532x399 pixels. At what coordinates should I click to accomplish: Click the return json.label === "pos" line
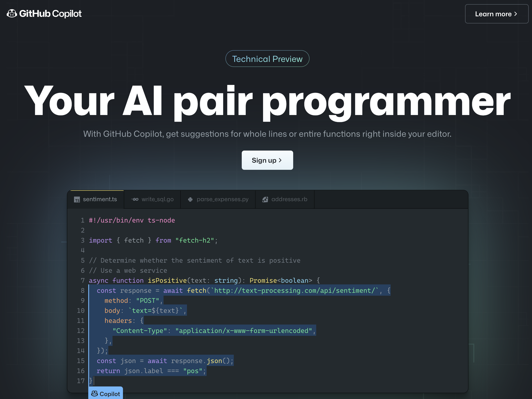pos(151,371)
